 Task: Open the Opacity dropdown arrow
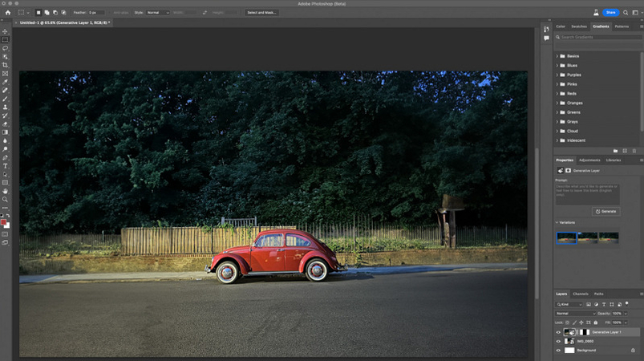[x=626, y=314]
